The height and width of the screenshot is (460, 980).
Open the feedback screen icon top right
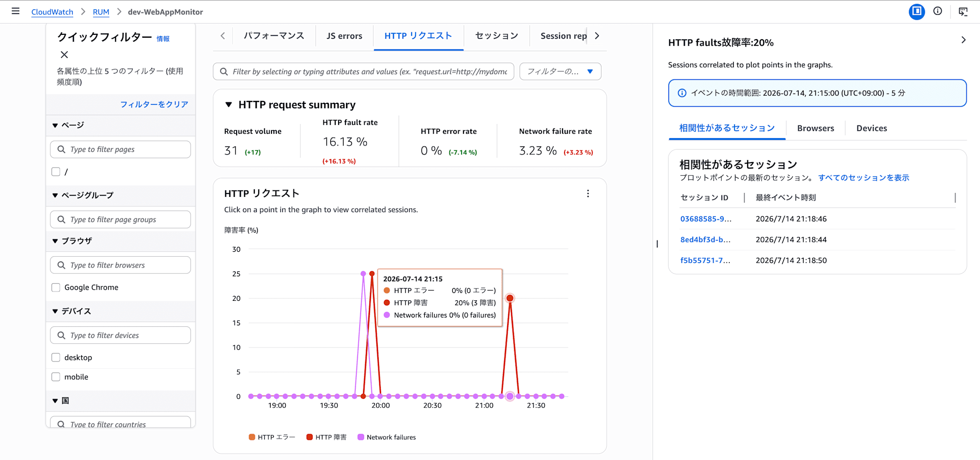(963, 12)
